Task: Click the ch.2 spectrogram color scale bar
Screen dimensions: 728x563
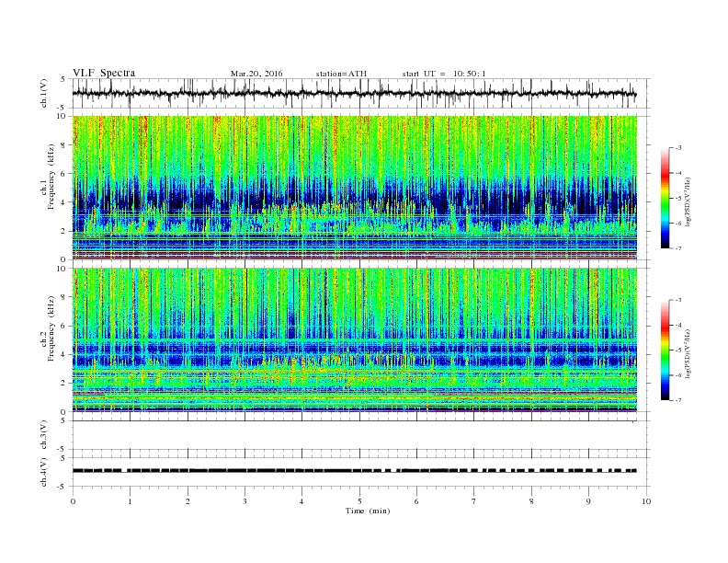Action: (665, 350)
